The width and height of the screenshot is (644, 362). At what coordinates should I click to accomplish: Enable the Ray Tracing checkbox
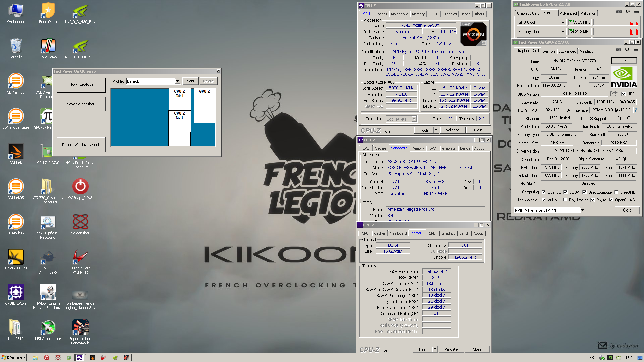[x=565, y=200]
